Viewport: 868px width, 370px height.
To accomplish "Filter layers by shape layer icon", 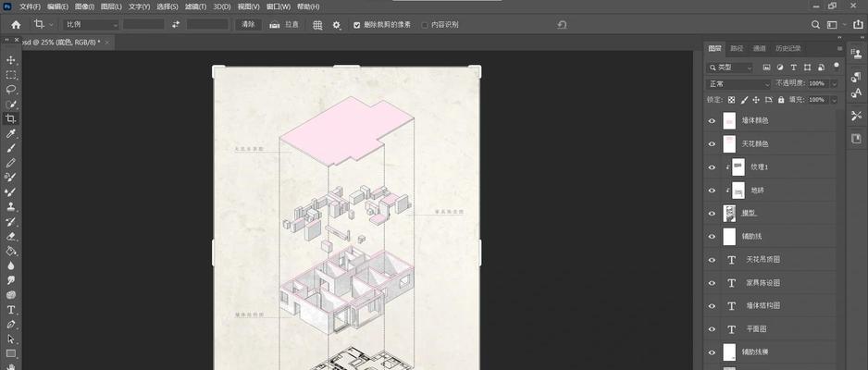I will [x=807, y=68].
